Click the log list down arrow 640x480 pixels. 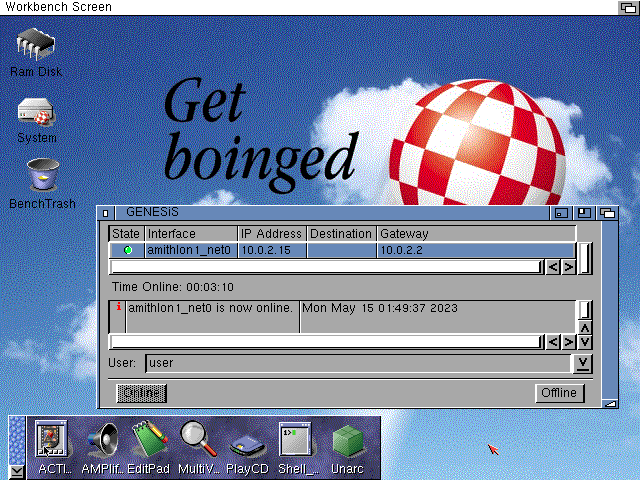pos(584,342)
